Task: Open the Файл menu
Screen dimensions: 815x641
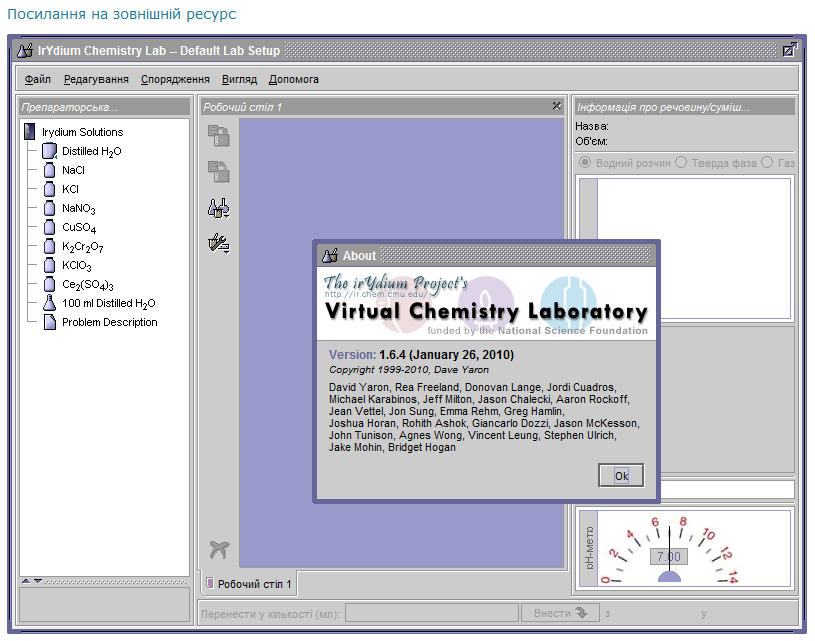Action: (x=38, y=79)
